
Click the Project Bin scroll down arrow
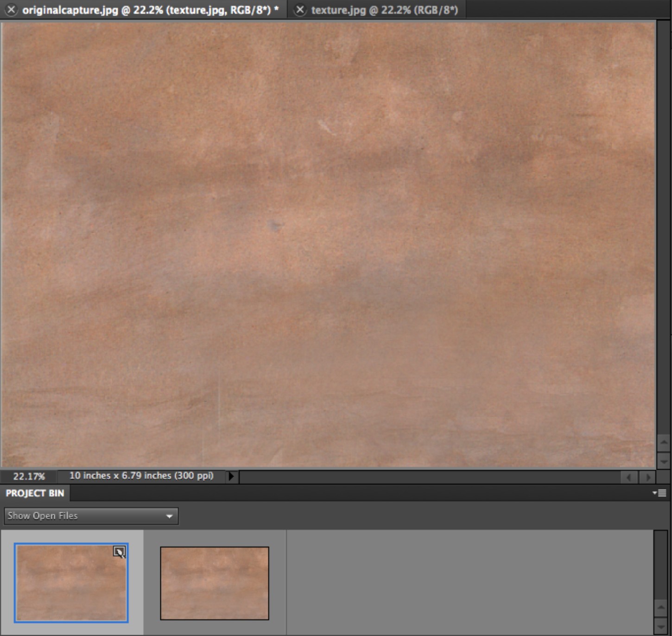(660, 626)
